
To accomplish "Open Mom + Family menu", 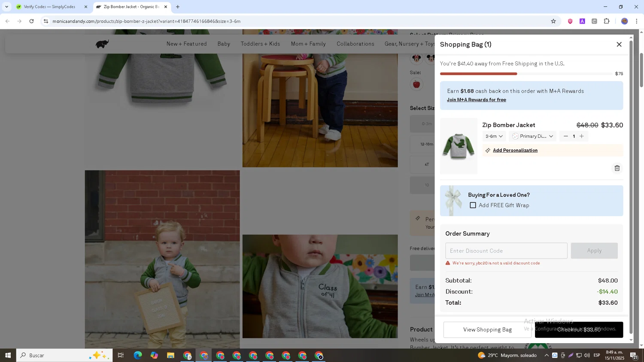I will [x=308, y=44].
